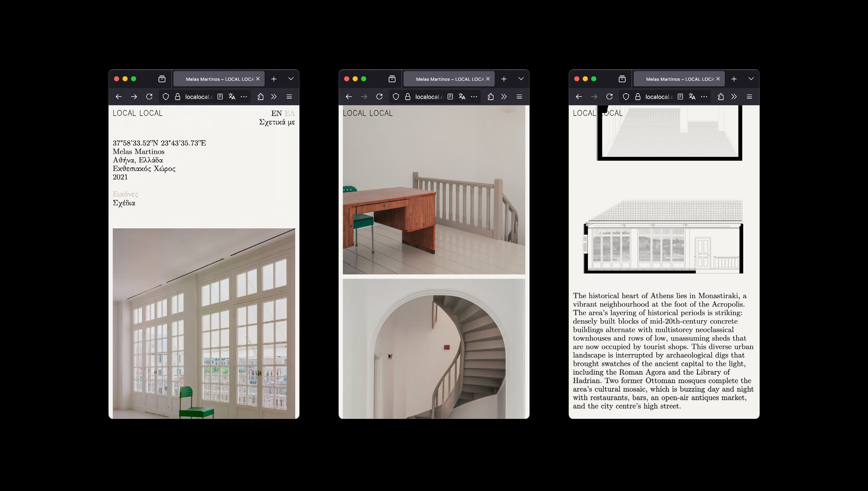This screenshot has height=491, width=868.
Task: Open page actions ellipsis in right browser
Action: [x=704, y=97]
